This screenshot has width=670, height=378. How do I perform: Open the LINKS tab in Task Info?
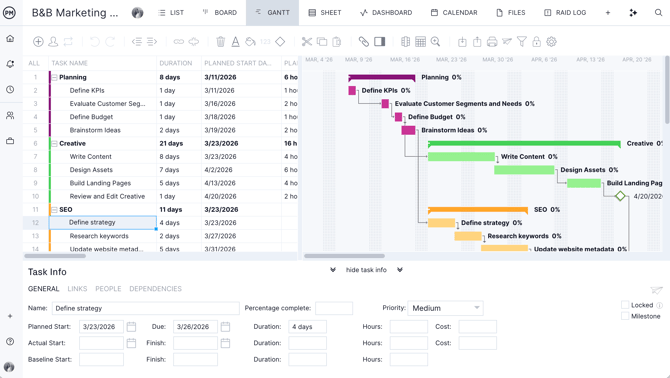(x=77, y=289)
